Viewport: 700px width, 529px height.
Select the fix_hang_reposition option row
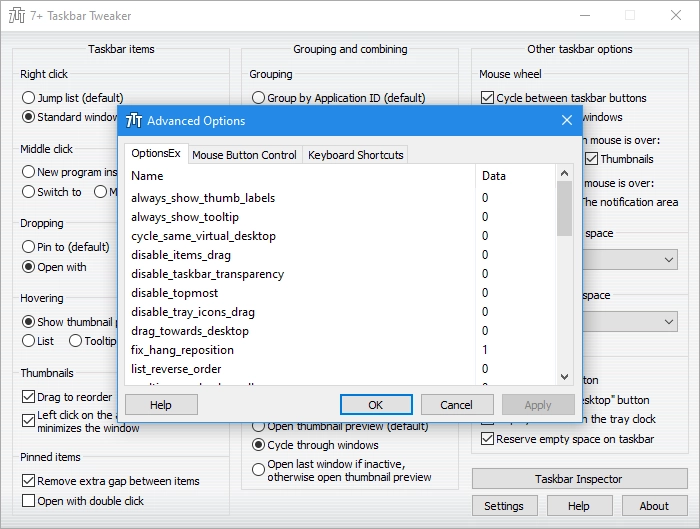[x=298, y=350]
